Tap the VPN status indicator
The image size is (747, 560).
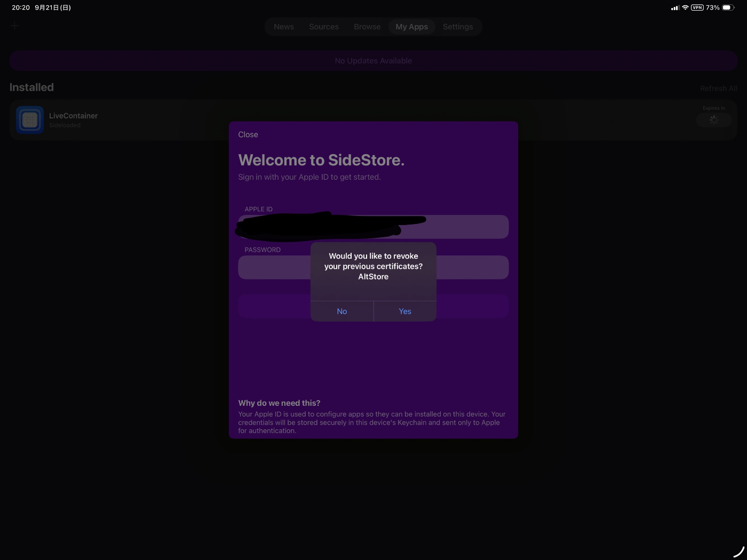(697, 7)
